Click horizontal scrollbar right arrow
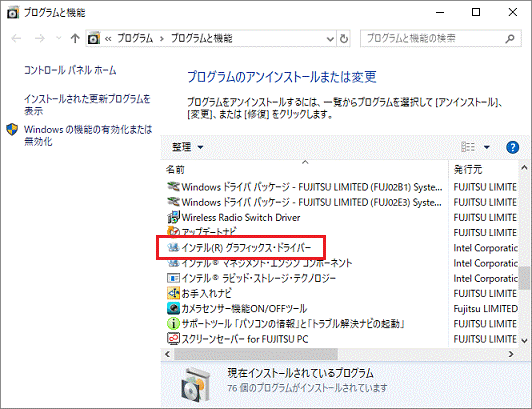 coord(511,354)
